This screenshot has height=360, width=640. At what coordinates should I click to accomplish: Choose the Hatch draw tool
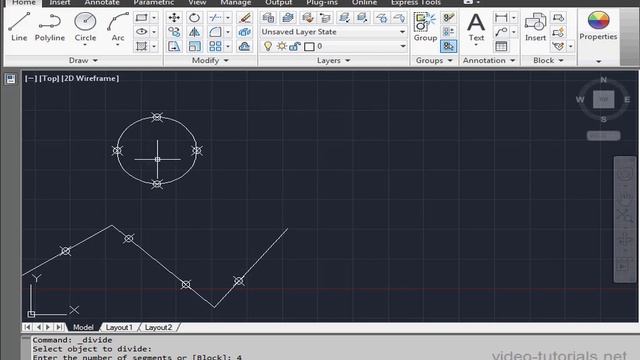[x=141, y=46]
